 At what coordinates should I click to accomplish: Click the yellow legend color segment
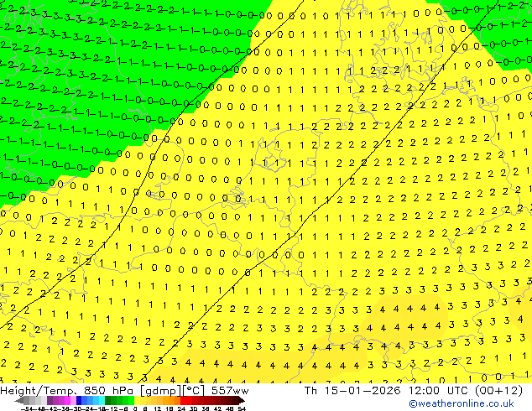pos(137,400)
